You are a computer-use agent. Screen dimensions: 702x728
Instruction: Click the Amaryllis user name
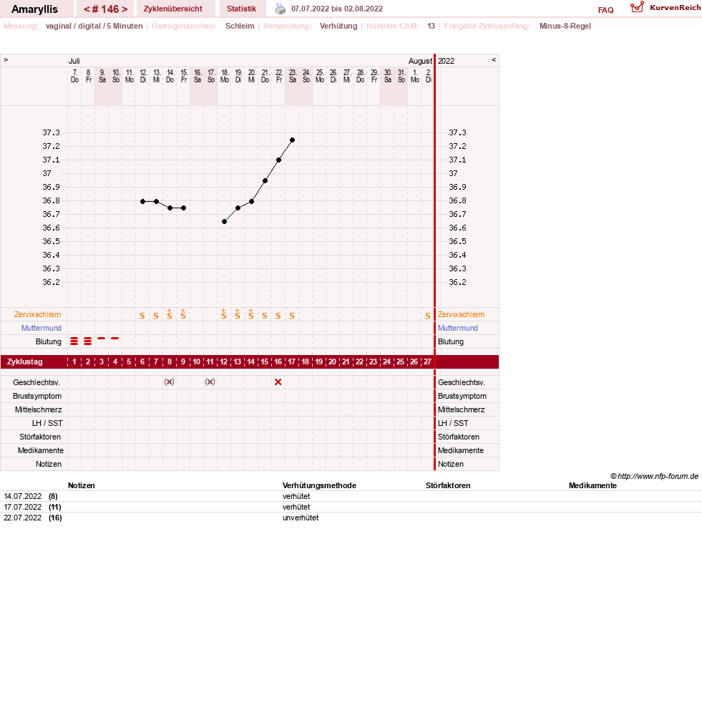pos(35,9)
